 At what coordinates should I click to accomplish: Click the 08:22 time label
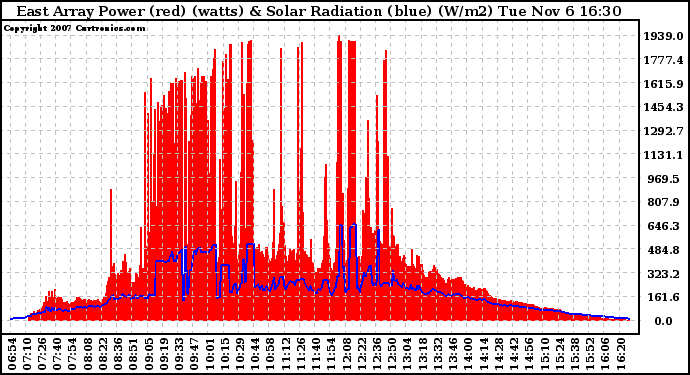point(103,354)
